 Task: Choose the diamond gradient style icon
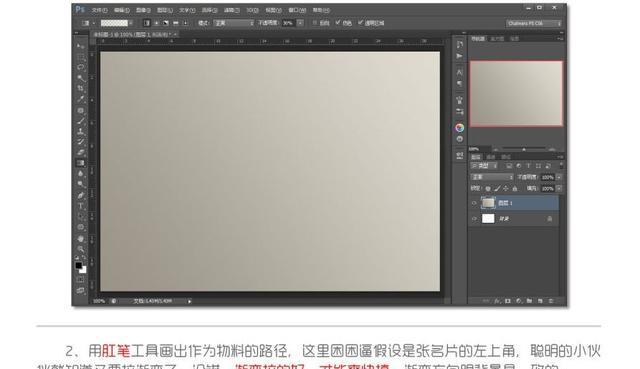click(186, 23)
